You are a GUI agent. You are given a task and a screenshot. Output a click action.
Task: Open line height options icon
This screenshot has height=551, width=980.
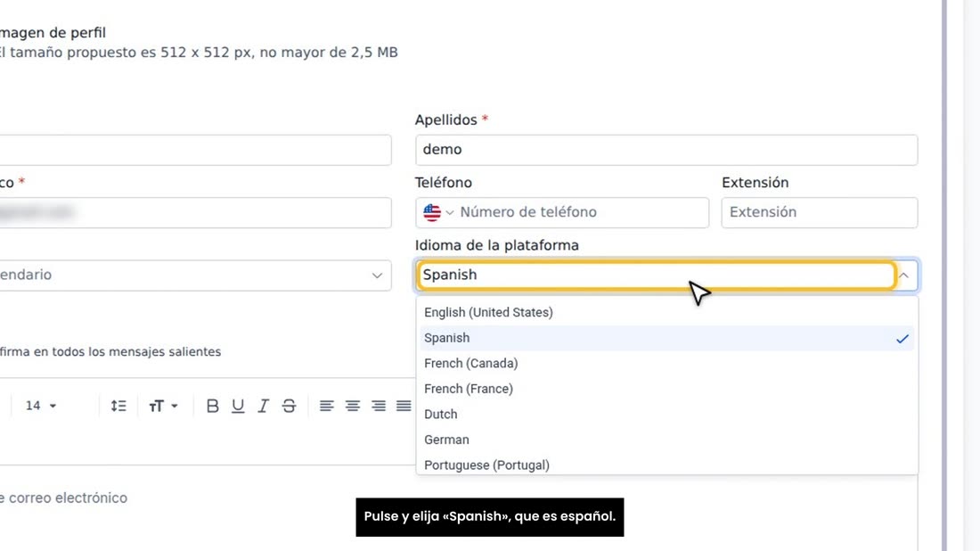118,406
